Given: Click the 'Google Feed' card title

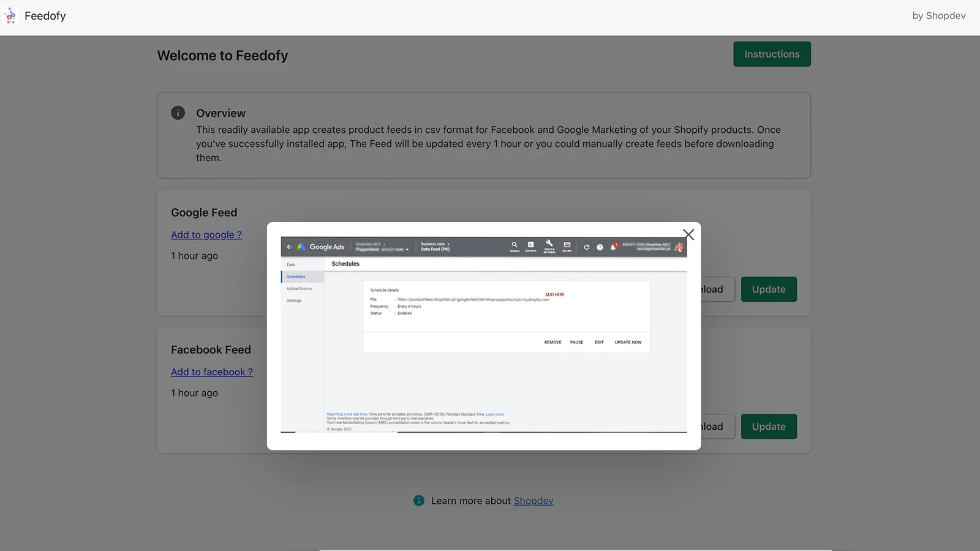Looking at the screenshot, I should [204, 212].
